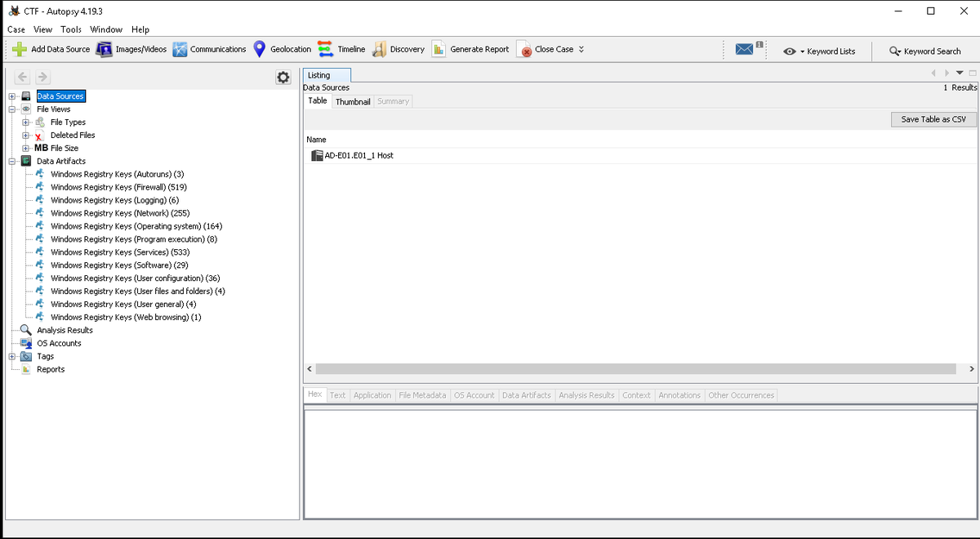Expand the Data Sources tree node

[12, 96]
